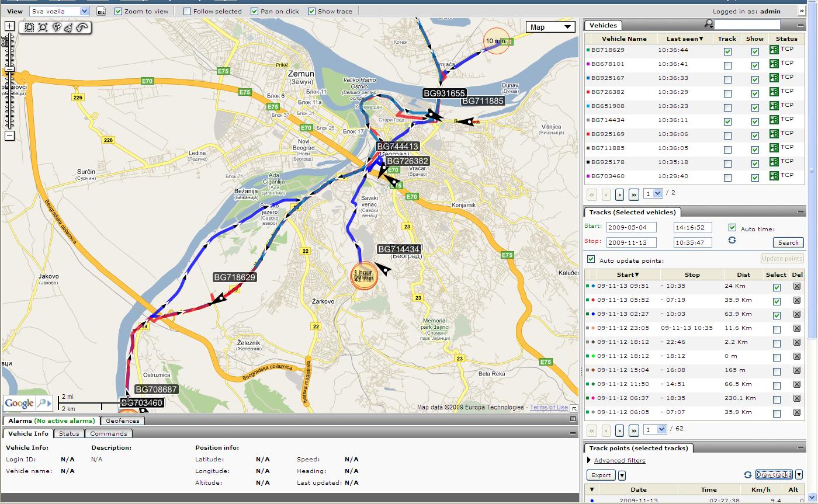Switch to the Geofences tab
818x504 pixels.
(x=123, y=420)
